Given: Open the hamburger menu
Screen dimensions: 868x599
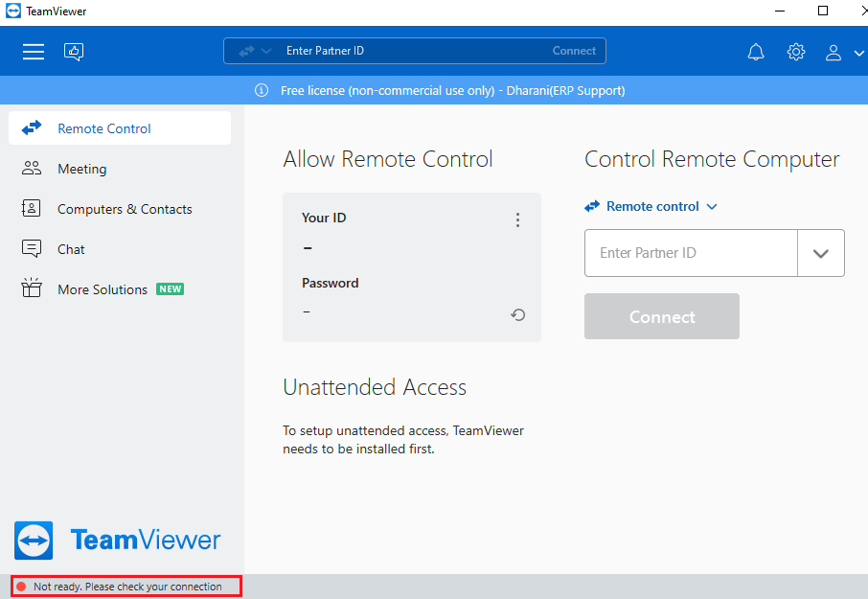Looking at the screenshot, I should [x=34, y=52].
